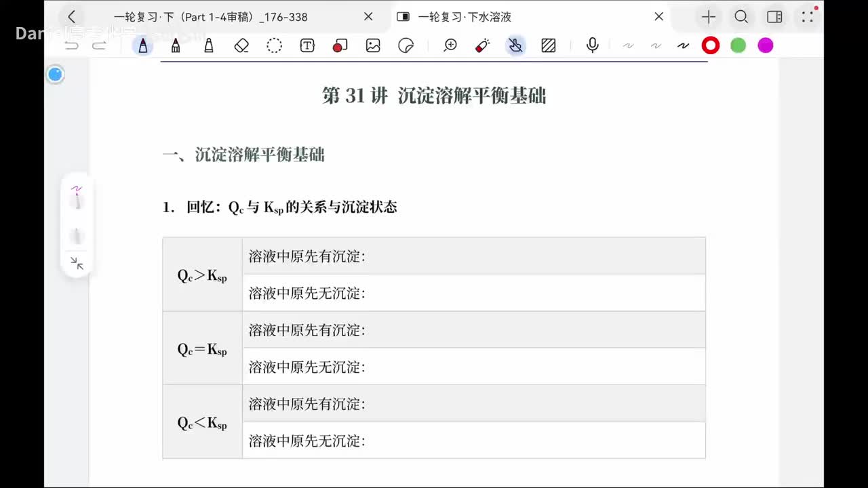Collapse the floating pen palette
This screenshot has height=488, width=868.
(x=77, y=264)
